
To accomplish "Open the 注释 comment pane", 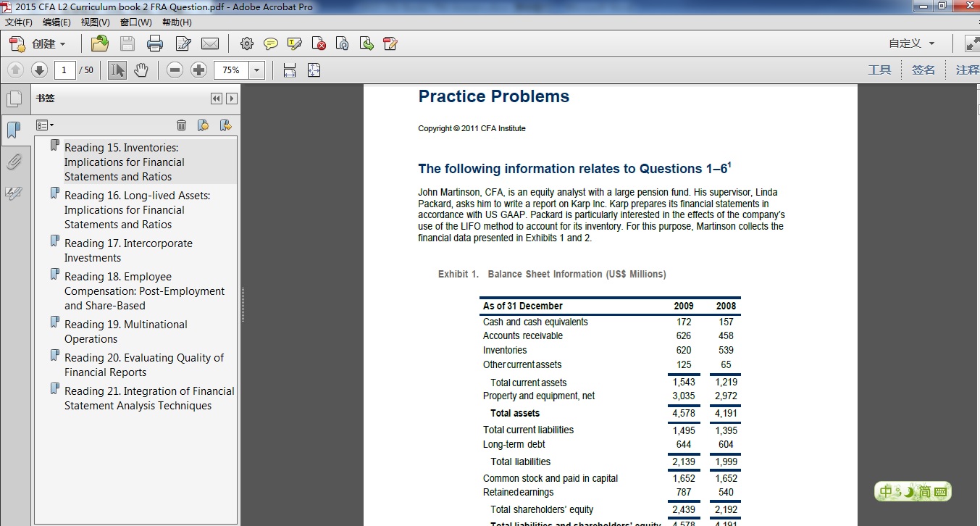I will [967, 70].
